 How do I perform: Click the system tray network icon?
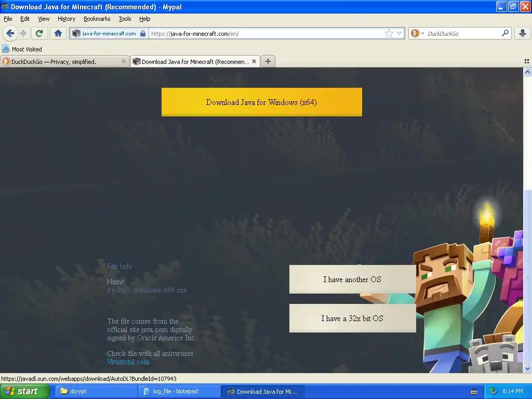pos(494,392)
